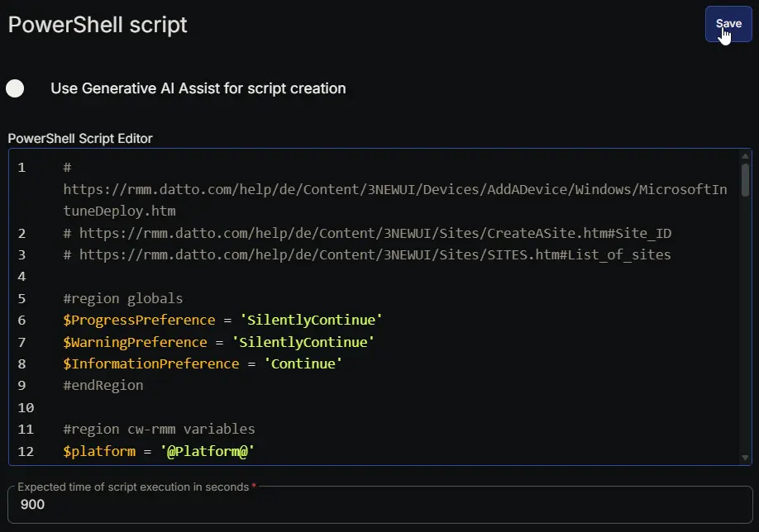
Task: Click the $platform variable on line 12
Action: pos(99,451)
